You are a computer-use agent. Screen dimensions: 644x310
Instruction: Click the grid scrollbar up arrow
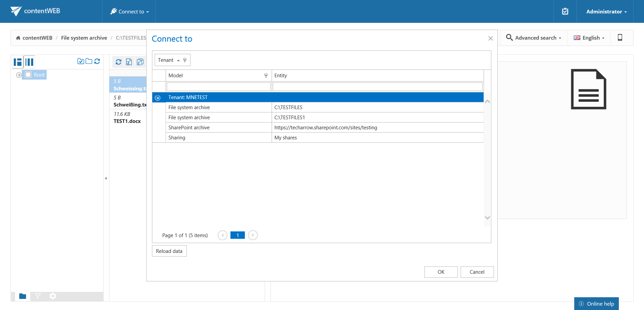point(488,101)
